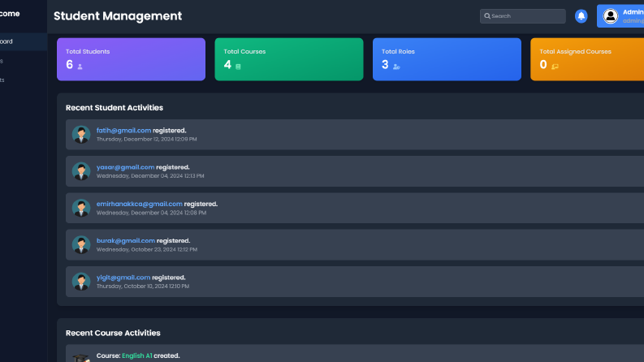Click the date 'Thursday, December 12, 2024 12:09 PM'
Viewport: 644px width, 362px height.
(x=147, y=139)
